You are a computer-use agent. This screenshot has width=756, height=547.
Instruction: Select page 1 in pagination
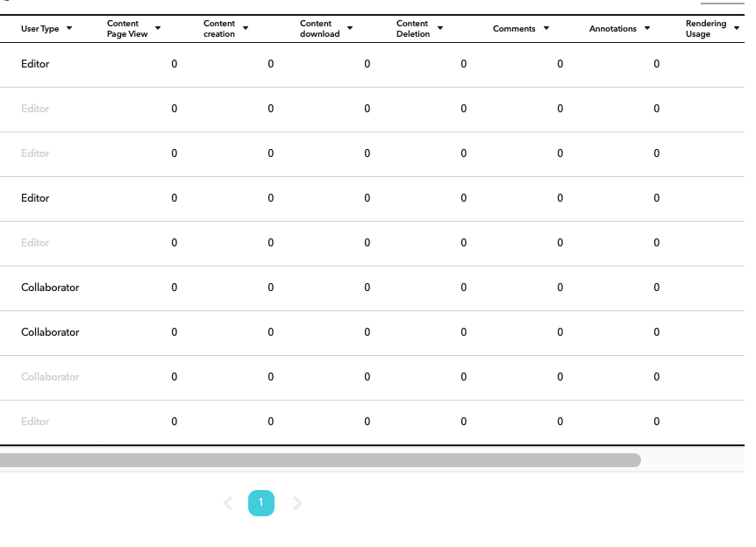(x=261, y=503)
